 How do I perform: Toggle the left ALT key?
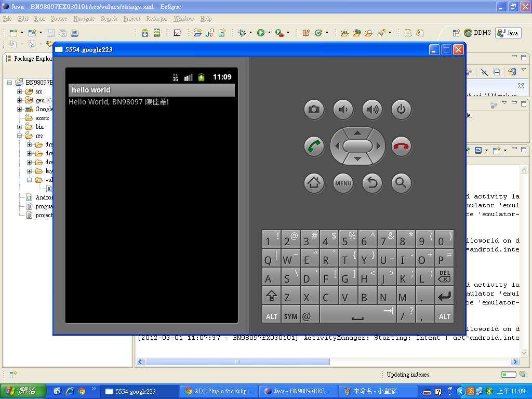[271, 316]
